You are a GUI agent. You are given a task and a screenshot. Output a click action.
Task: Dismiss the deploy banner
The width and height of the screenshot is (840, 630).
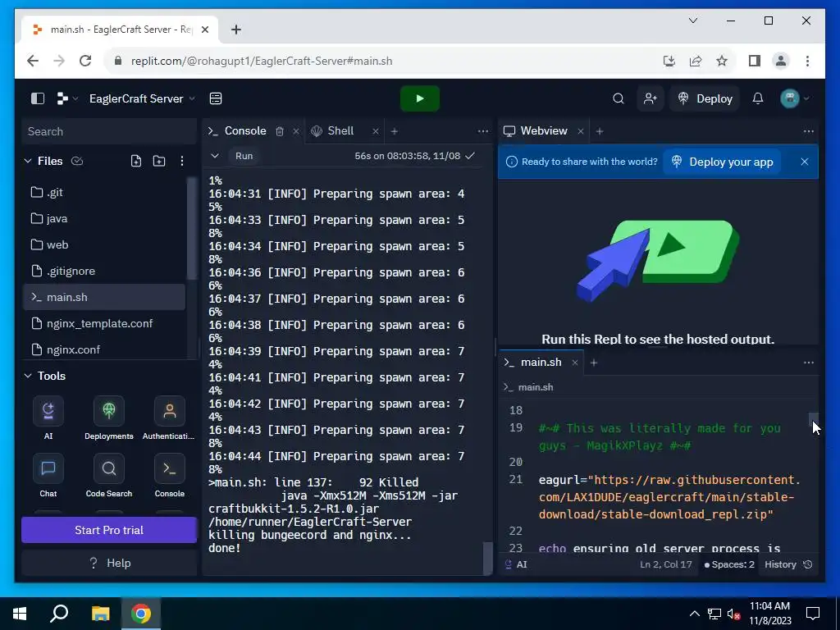[804, 162]
